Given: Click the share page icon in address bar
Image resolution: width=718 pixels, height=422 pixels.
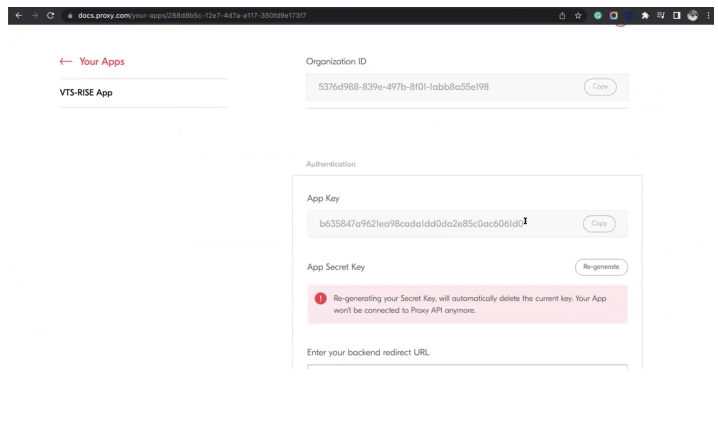Looking at the screenshot, I should click(x=562, y=16).
